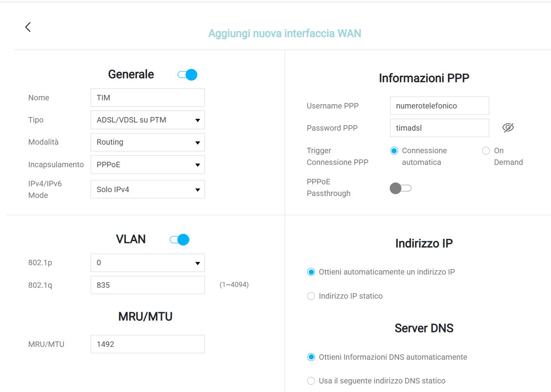Toggle the Generale switch
The image size is (551, 392).
(187, 75)
